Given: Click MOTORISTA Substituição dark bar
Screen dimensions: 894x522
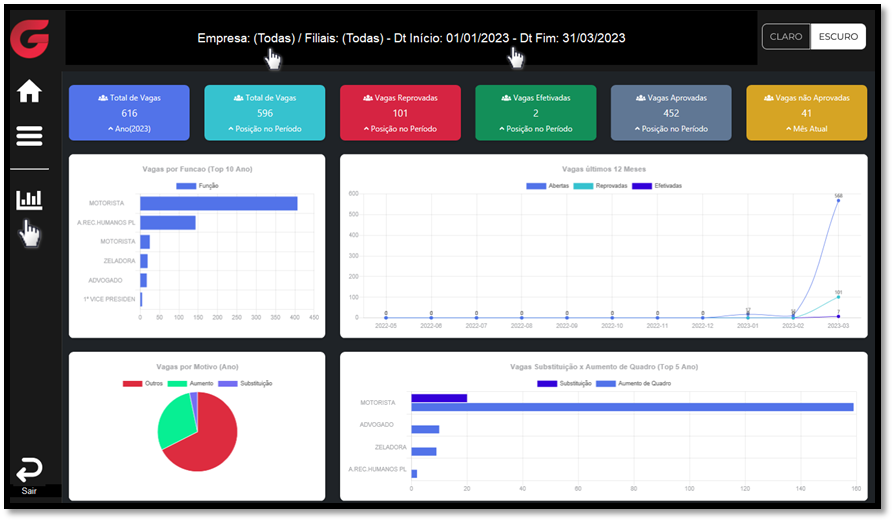Looking at the screenshot, I should 439,398.
